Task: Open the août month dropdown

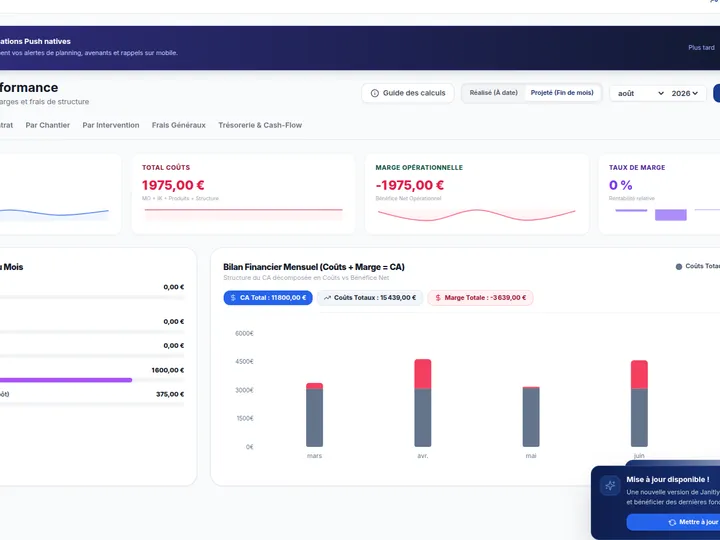Action: (640, 93)
